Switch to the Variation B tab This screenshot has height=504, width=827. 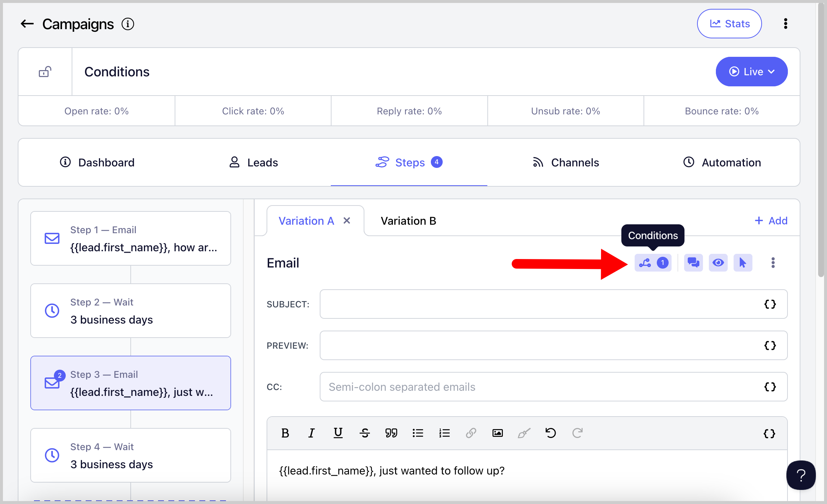[408, 221]
